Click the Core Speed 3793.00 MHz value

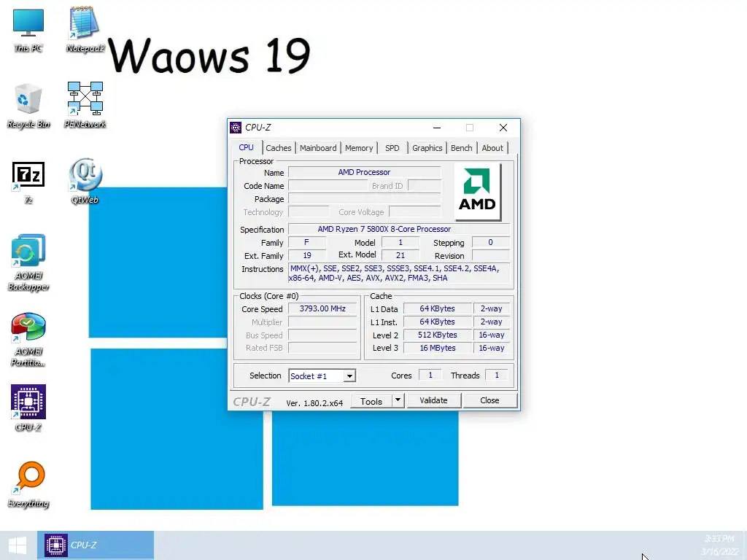point(322,308)
